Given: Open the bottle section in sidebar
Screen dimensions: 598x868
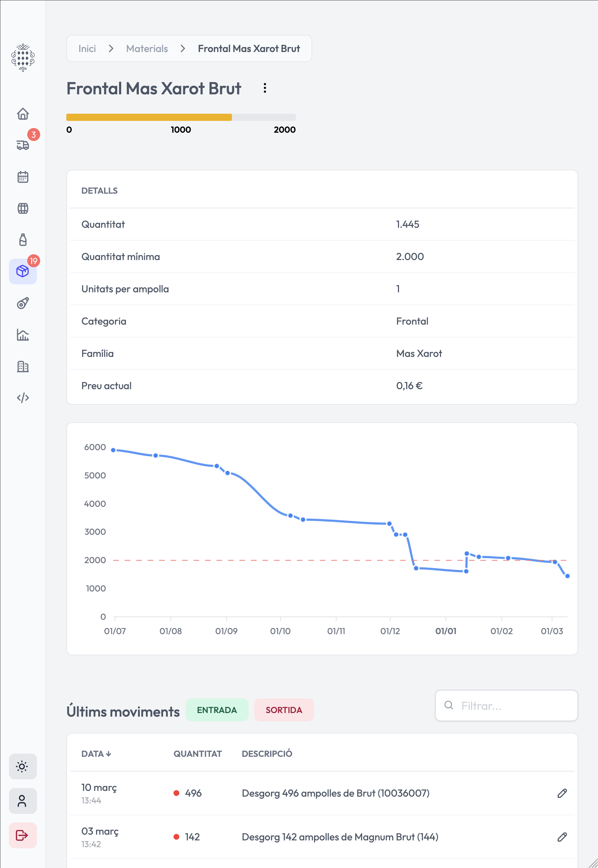Looking at the screenshot, I should point(23,240).
